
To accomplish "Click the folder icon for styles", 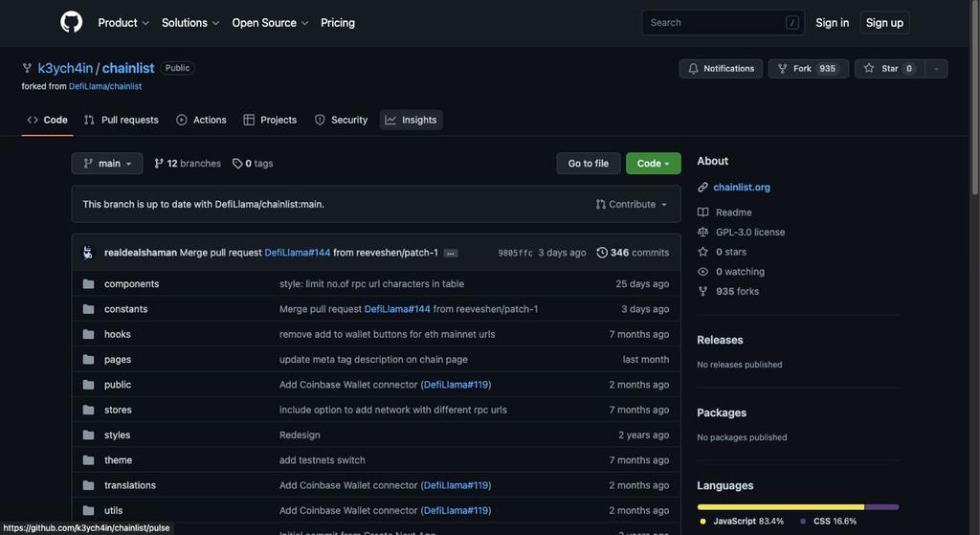I will 89,435.
